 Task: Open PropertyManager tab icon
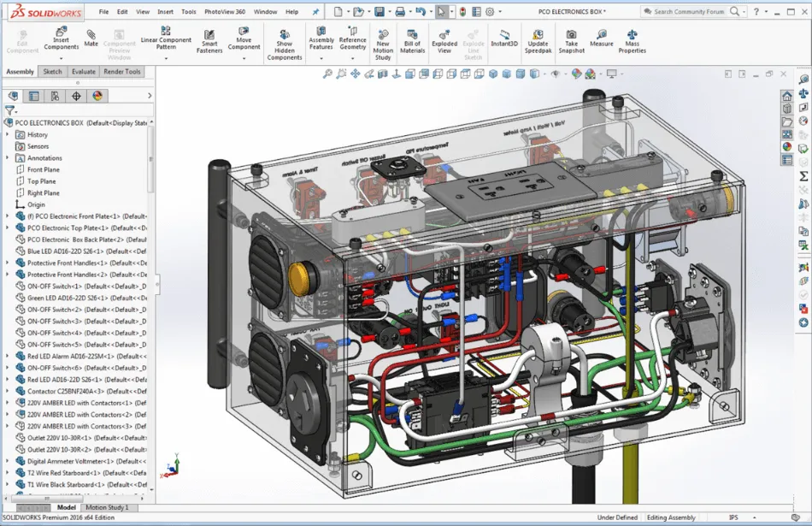33,96
